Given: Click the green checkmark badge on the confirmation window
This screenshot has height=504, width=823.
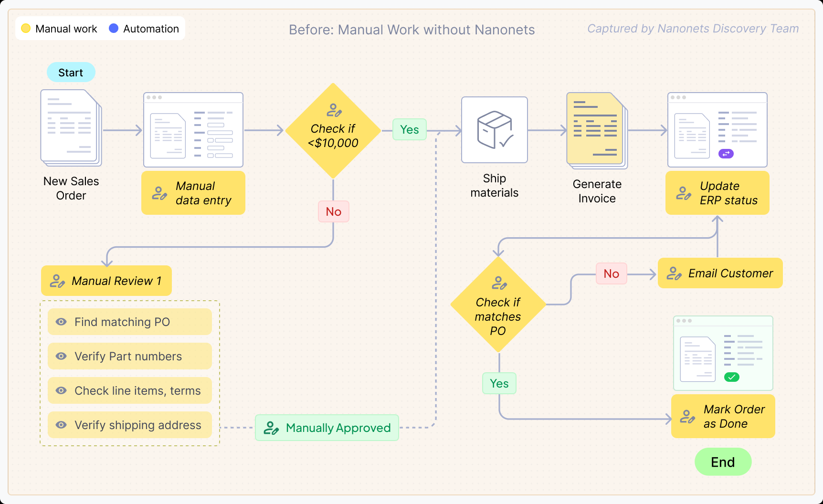Looking at the screenshot, I should (733, 377).
